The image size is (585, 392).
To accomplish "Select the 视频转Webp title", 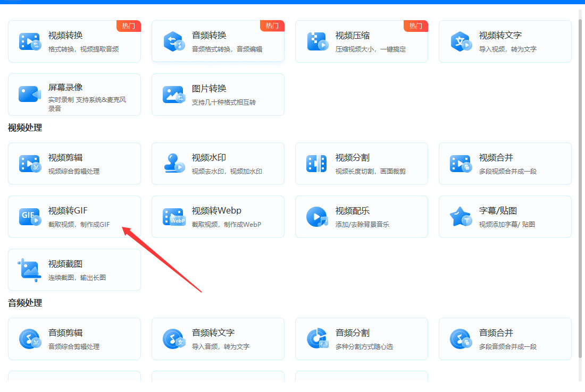I will (x=216, y=210).
